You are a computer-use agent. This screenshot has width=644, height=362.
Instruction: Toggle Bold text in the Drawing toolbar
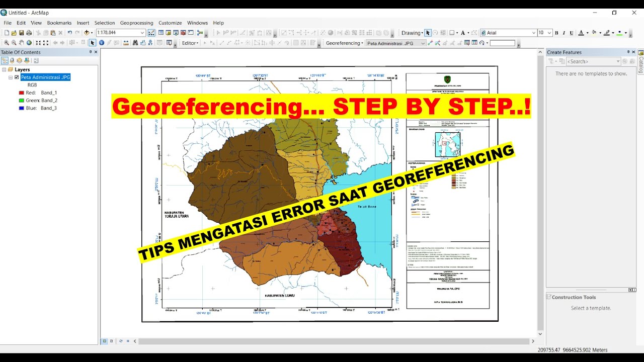tap(556, 33)
